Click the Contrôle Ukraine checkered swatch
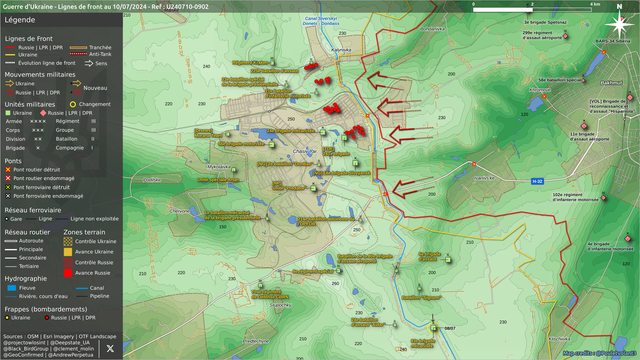This screenshot has width=640, height=360. click(x=68, y=241)
